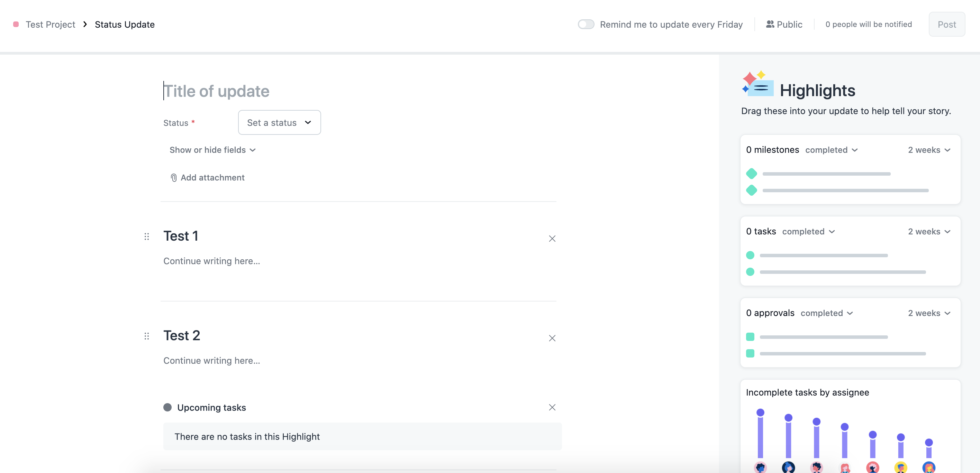Click the Post button
This screenshot has height=473, width=980.
tap(946, 24)
